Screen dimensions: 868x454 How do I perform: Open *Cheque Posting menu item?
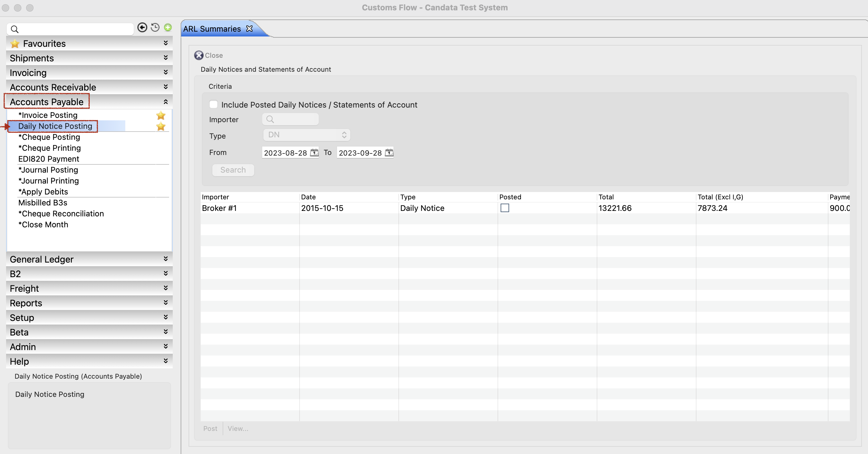point(49,137)
